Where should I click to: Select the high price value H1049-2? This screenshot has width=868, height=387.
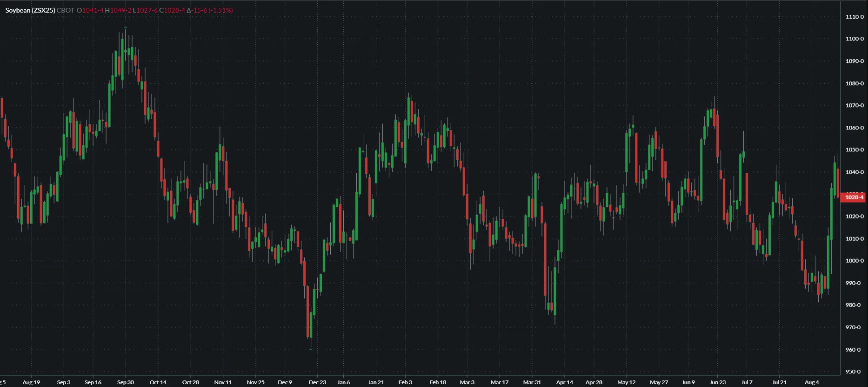[x=118, y=10]
